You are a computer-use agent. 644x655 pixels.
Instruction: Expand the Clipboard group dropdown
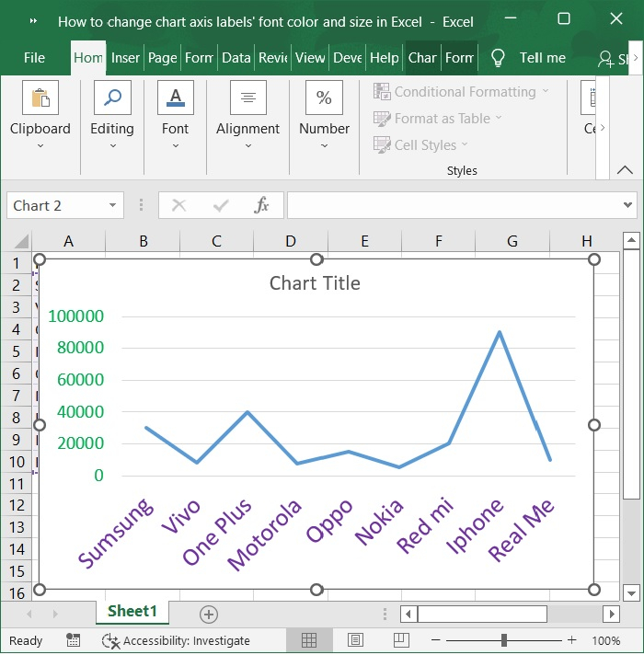point(40,145)
